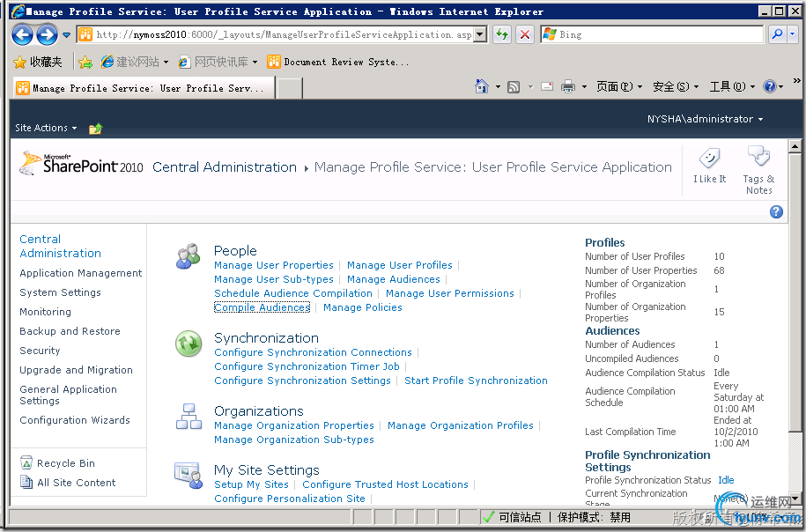Open Manage User Permissions link
The width and height of the screenshot is (806, 532).
450,293
